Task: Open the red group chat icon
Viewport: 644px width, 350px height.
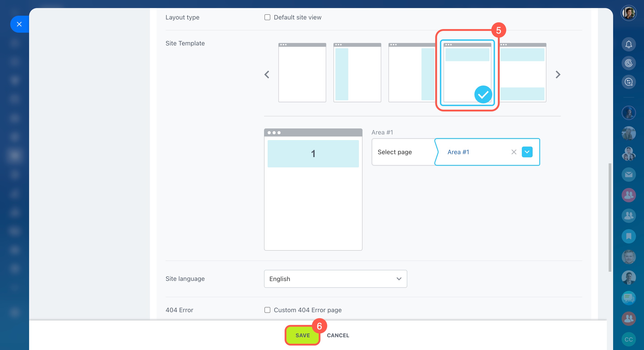Action: pyautogui.click(x=629, y=319)
